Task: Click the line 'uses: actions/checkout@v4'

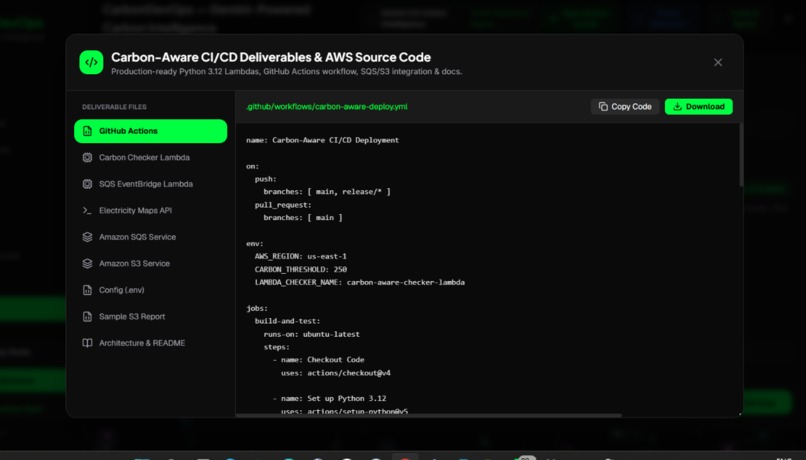Action: point(336,373)
